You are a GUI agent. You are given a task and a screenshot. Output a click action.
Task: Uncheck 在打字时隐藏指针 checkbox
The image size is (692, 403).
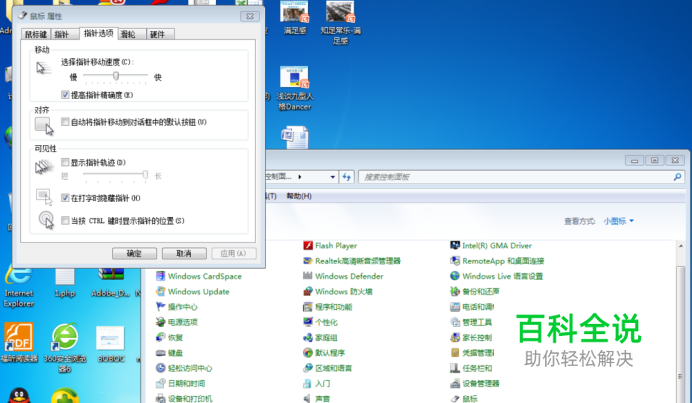point(65,198)
